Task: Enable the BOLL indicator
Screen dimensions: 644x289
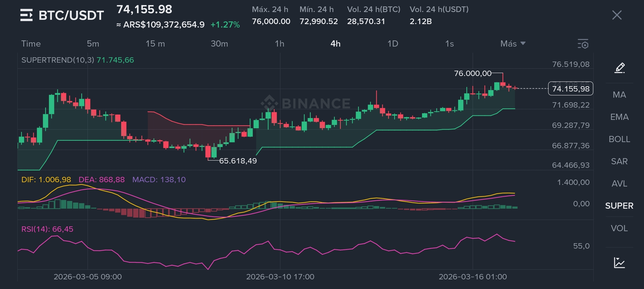Action: 619,139
